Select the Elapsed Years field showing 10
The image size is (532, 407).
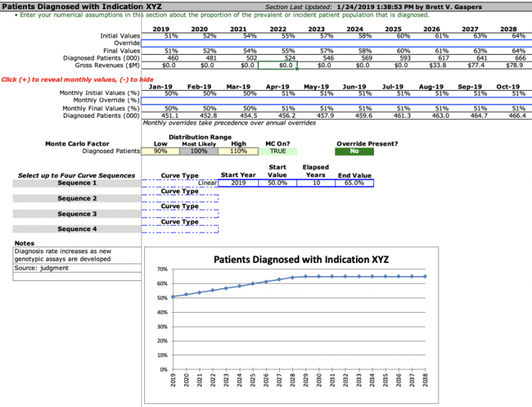point(316,183)
